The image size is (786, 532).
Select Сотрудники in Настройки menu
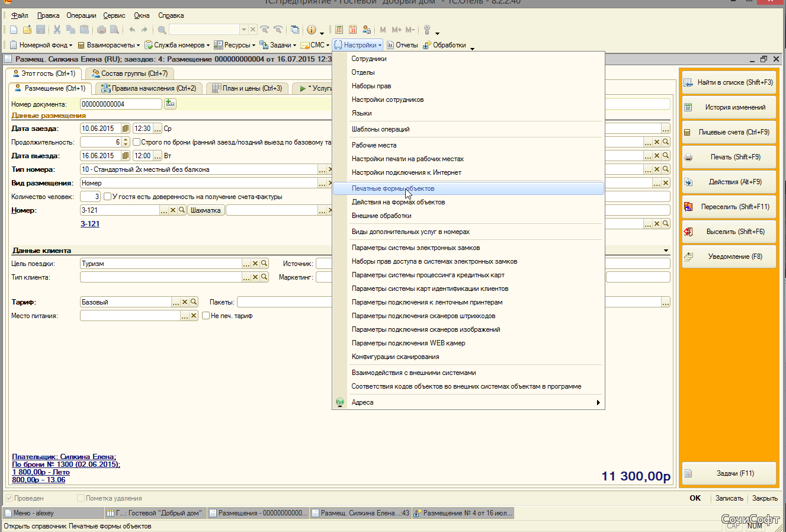click(468, 59)
